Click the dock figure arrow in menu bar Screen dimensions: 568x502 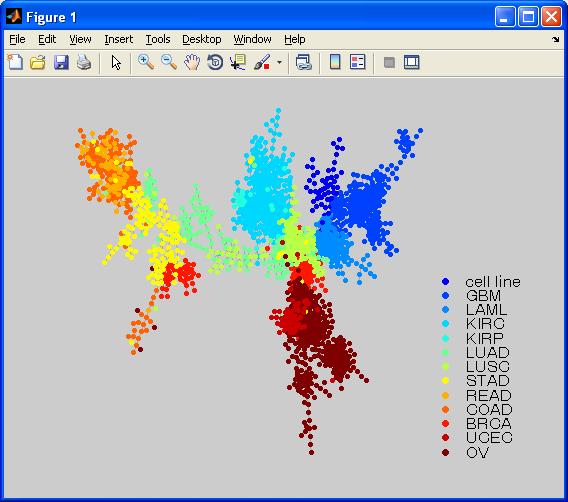(x=556, y=39)
